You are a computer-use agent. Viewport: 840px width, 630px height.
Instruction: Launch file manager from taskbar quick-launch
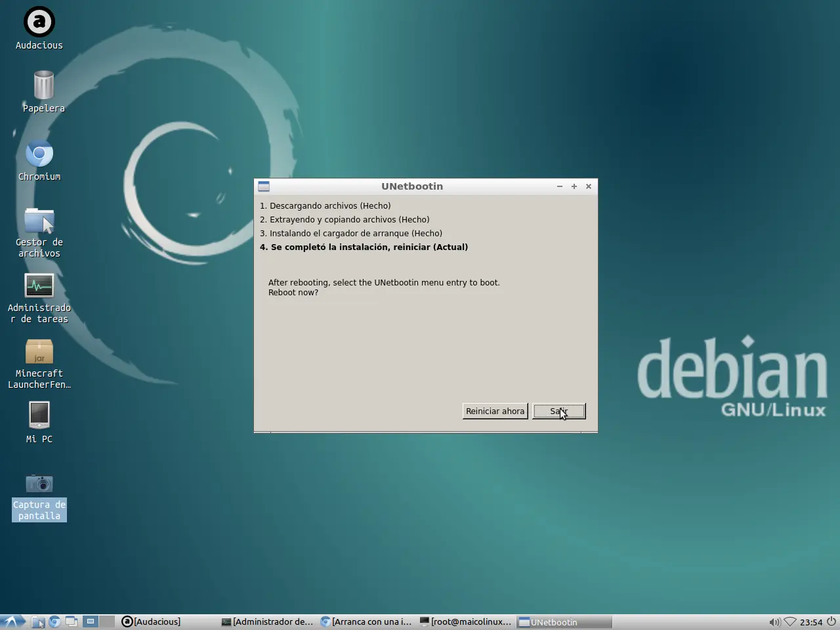click(38, 621)
